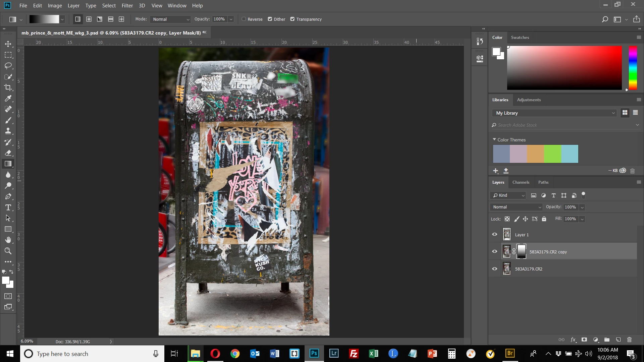The width and height of the screenshot is (644, 362).
Task: Click the green swatch in Color Themes
Action: pos(552,154)
